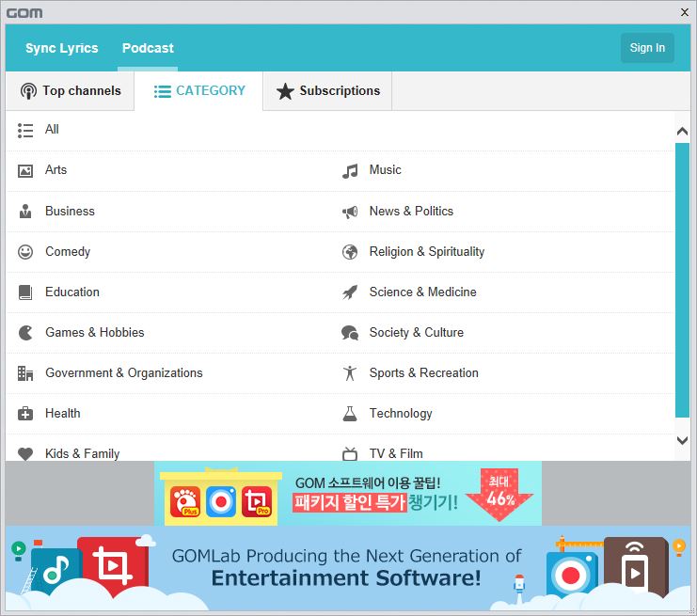Click the GOM software discount package banner
This screenshot has width=697, height=616.
click(348, 494)
